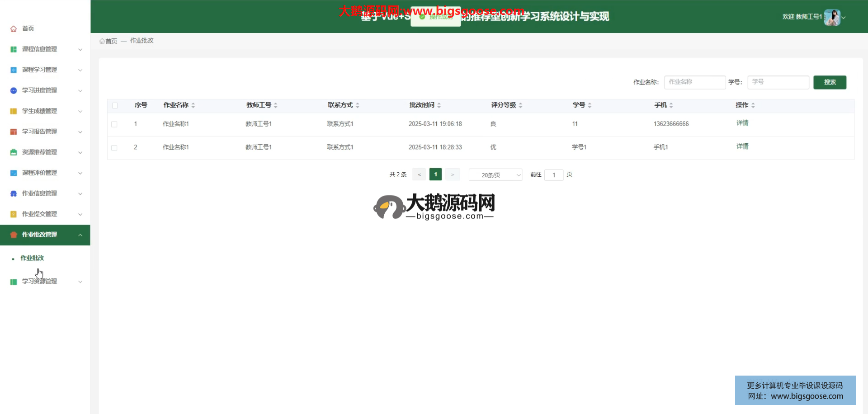Click the green 搜索 search button

[830, 82]
